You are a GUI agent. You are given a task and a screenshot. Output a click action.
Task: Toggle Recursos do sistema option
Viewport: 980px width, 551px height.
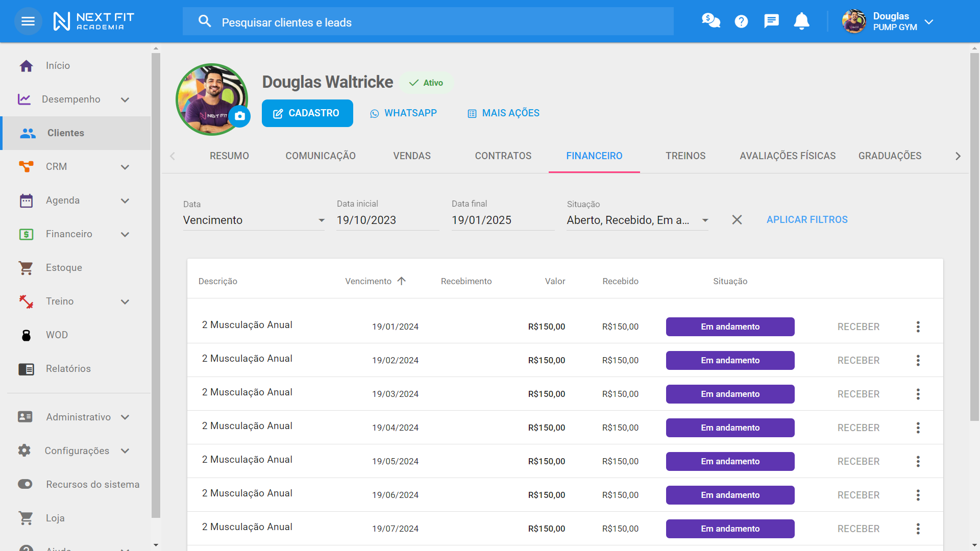click(26, 484)
